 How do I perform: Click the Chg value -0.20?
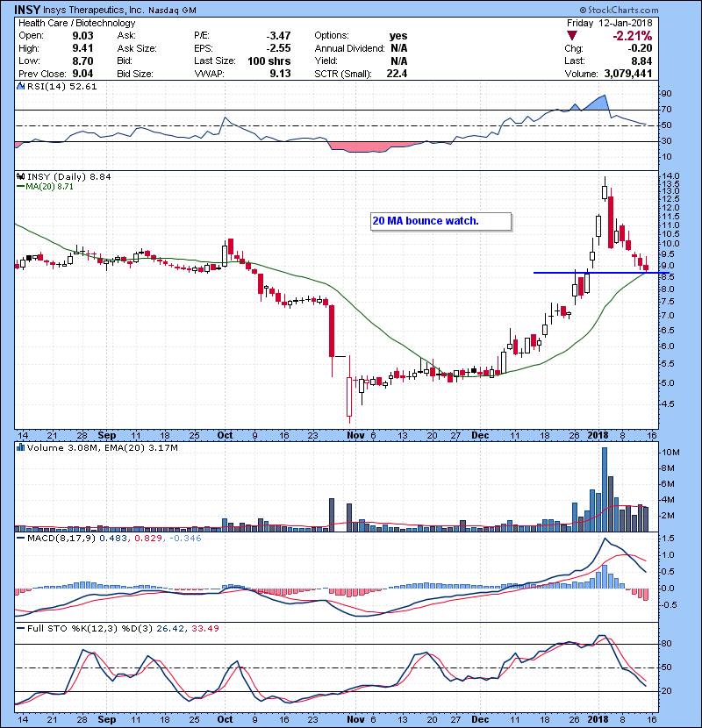[x=641, y=48]
